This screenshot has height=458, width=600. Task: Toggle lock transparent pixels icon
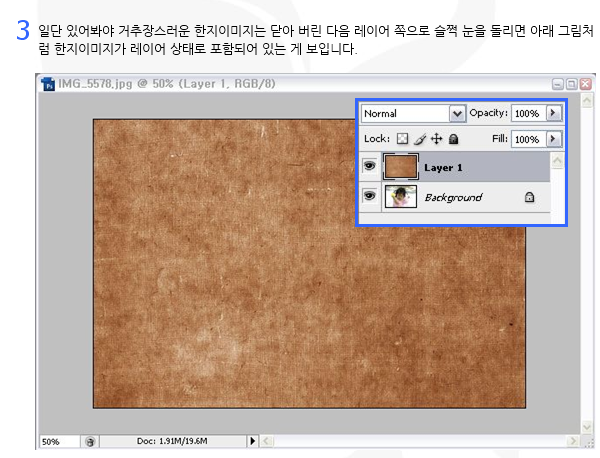(x=402, y=139)
